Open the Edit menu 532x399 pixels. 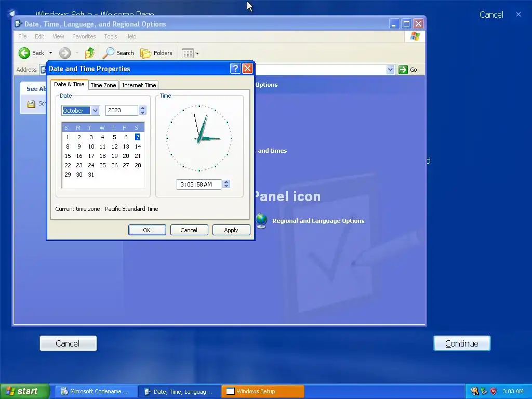click(39, 36)
